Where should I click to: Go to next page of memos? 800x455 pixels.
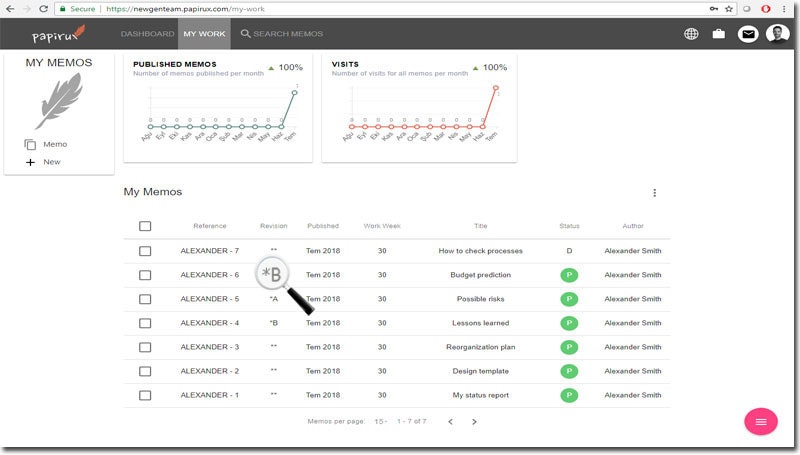coord(474,422)
